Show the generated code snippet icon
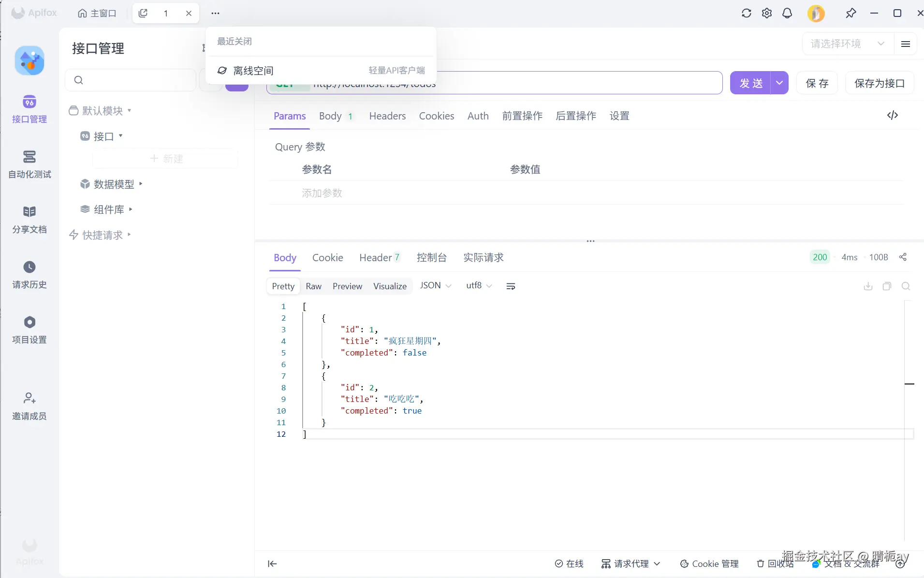The image size is (924, 578). click(x=893, y=115)
